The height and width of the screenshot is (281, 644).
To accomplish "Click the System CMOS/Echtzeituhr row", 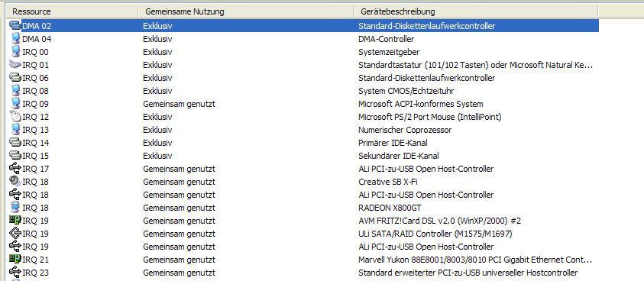I will tap(303, 91).
